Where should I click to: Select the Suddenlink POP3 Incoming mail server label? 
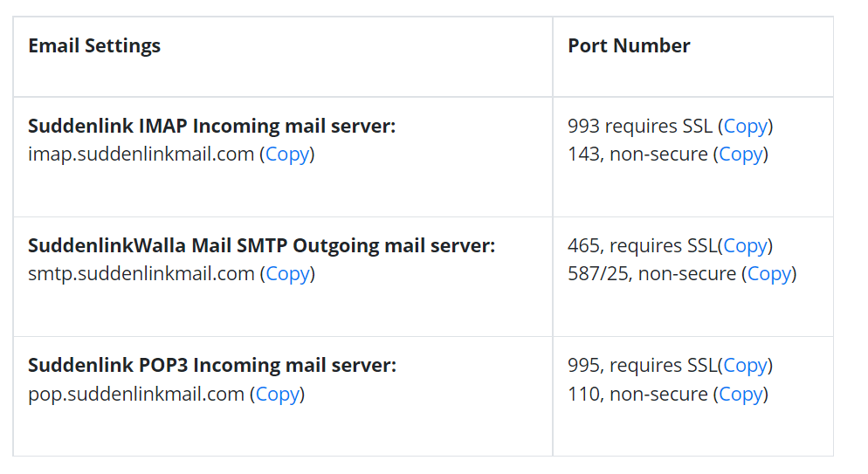pyautogui.click(x=212, y=365)
